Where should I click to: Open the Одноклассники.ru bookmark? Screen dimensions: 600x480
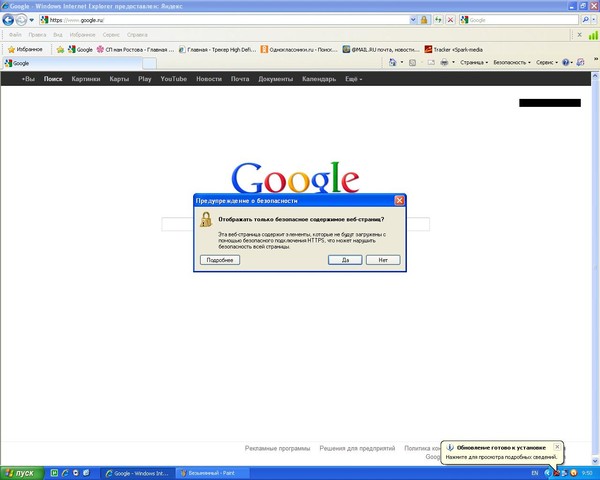click(299, 49)
